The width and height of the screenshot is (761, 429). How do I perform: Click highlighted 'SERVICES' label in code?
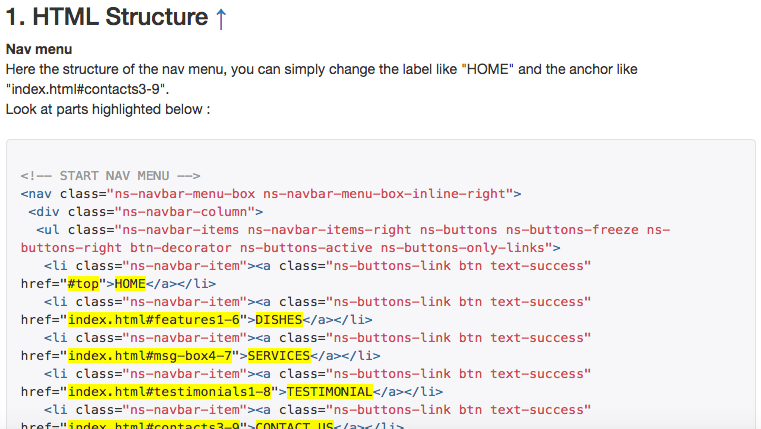click(x=279, y=355)
